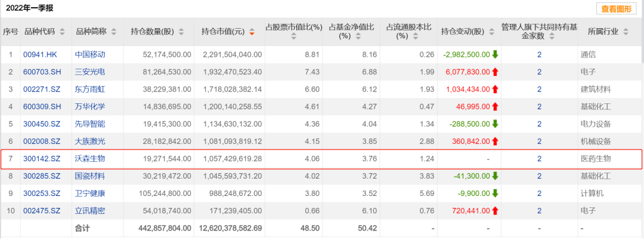Click the vertical scrollbar on the right edge
Screen dimensions: 644x239
642,119
